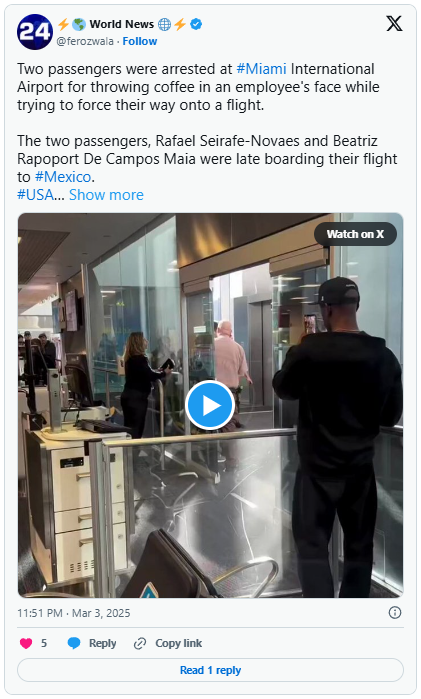Click the Copy link text
Image resolution: width=421 pixels, height=699 pixels.
(x=178, y=643)
